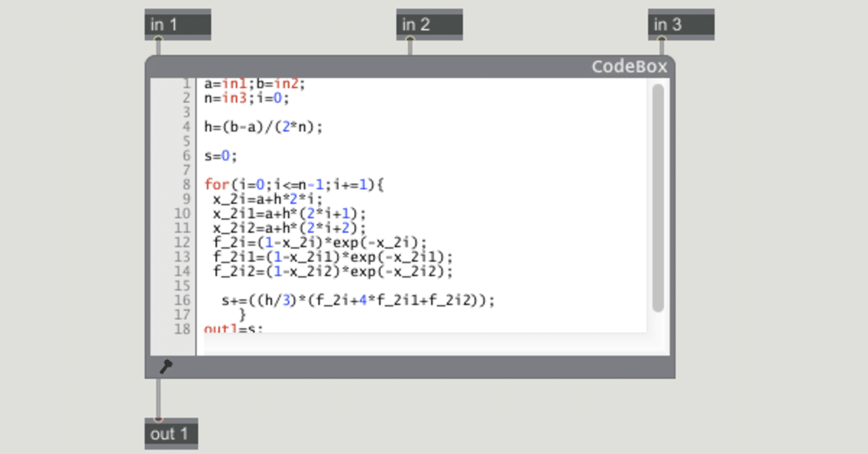Click the inlet circle atop the CodeBox

tap(157, 56)
